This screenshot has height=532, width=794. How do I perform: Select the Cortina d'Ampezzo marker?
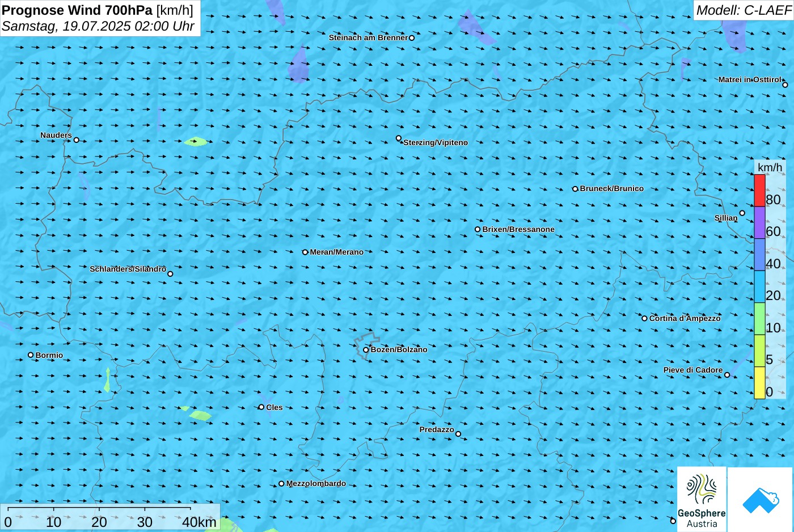coord(644,318)
